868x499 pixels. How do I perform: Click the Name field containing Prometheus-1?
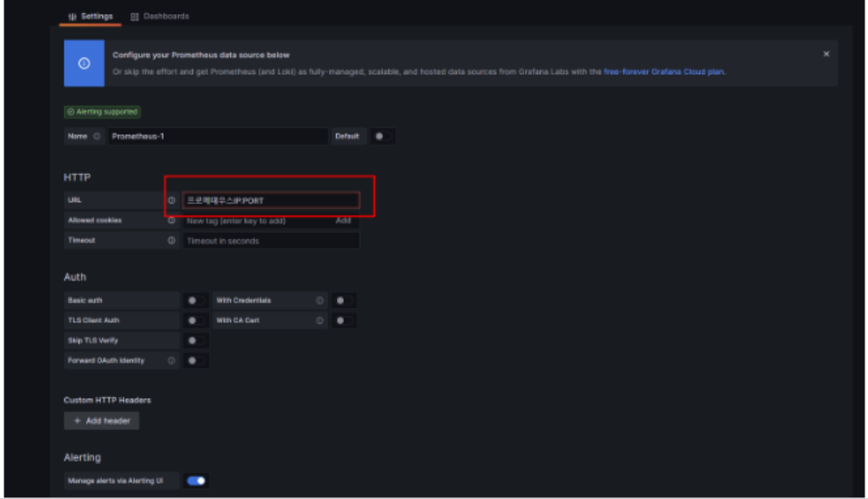pos(218,136)
